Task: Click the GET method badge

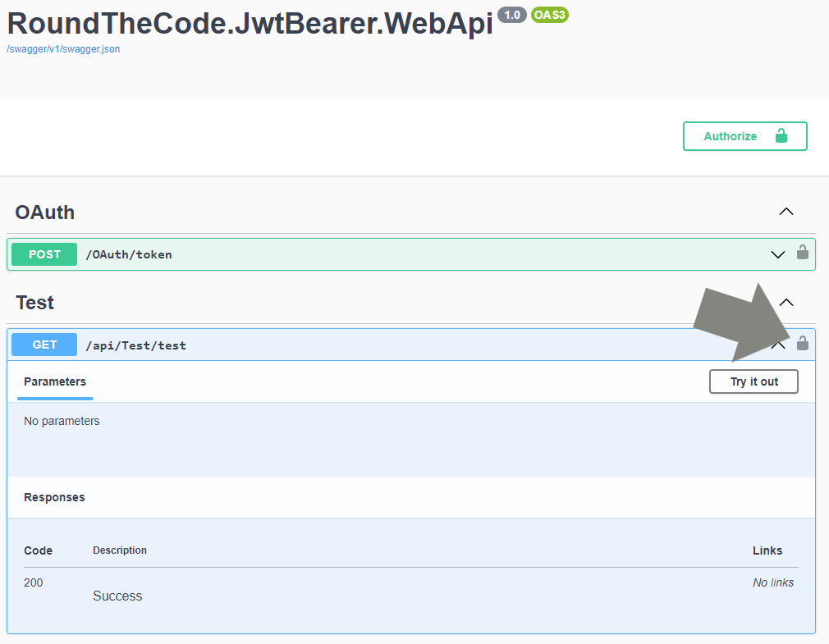Action: 44,345
